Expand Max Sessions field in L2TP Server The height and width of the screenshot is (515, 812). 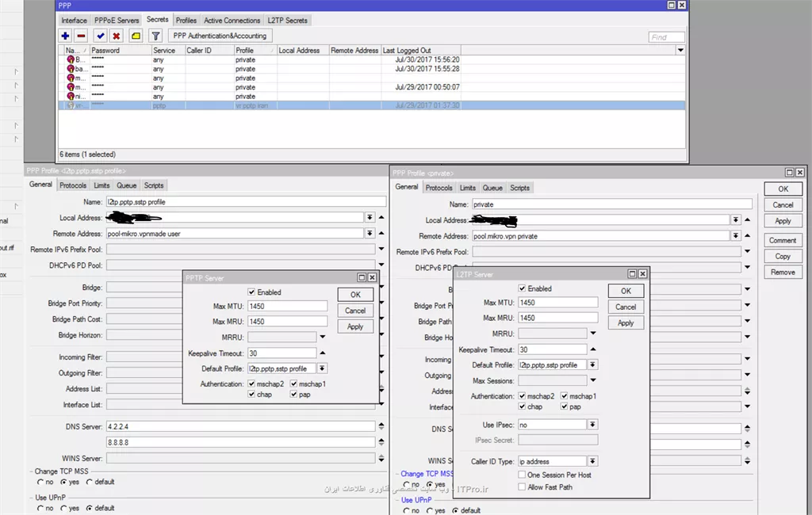[x=593, y=380]
